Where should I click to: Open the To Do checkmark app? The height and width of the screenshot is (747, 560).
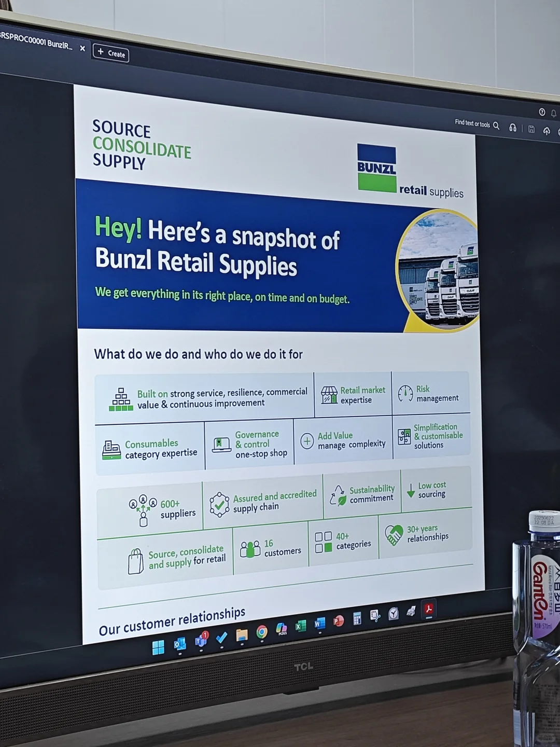pyautogui.click(x=221, y=638)
